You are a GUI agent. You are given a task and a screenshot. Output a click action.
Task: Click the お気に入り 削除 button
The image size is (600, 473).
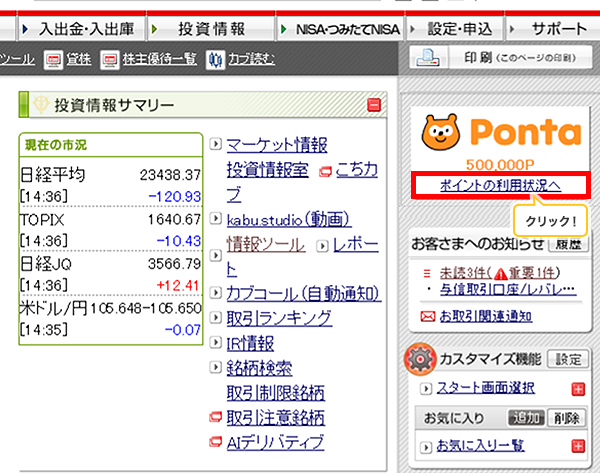click(567, 418)
